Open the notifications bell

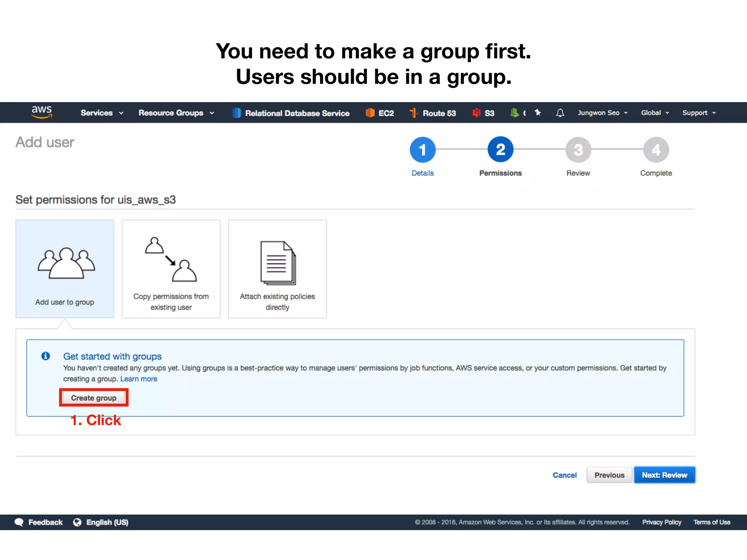pos(560,113)
